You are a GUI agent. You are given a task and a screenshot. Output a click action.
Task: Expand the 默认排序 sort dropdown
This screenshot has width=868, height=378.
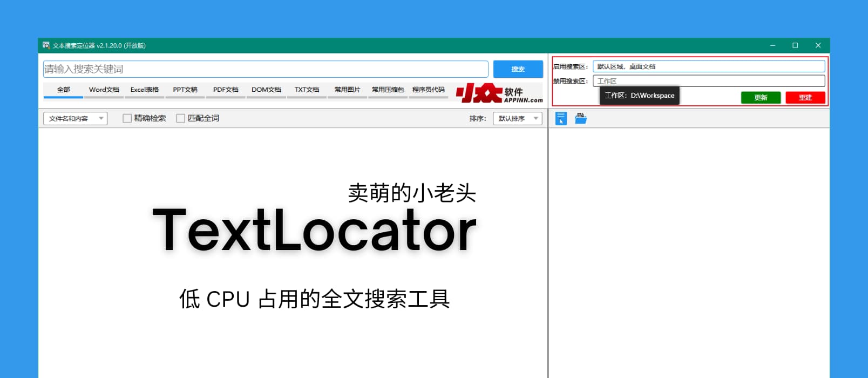tap(517, 118)
